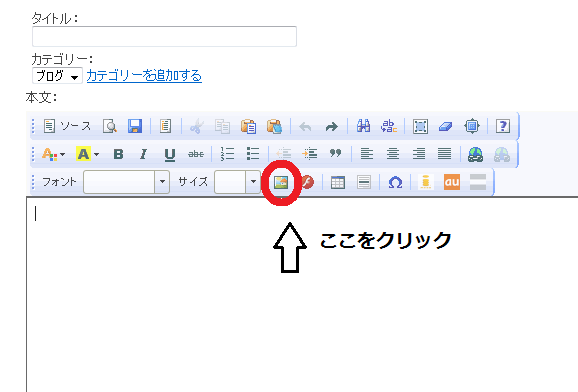Viewport: 578px width, 392px height.
Task: Click the Insert Image picture icon
Action: point(281,182)
